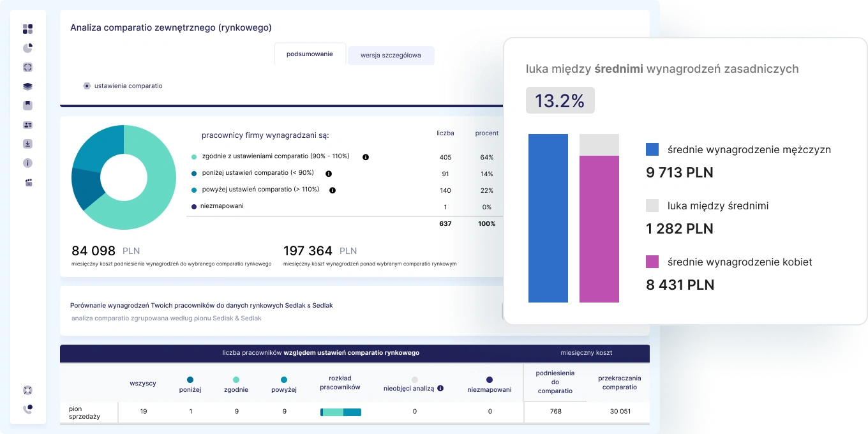
Task: Click heading 'Analiza comparatio zewnętrznego (rynkowego)'
Action: pyautogui.click(x=171, y=27)
